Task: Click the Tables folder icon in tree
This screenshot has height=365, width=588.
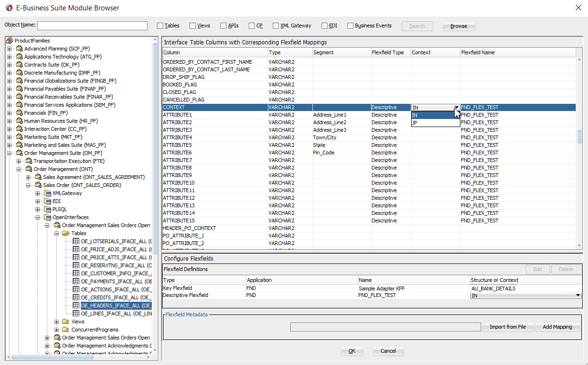Action: (67, 233)
